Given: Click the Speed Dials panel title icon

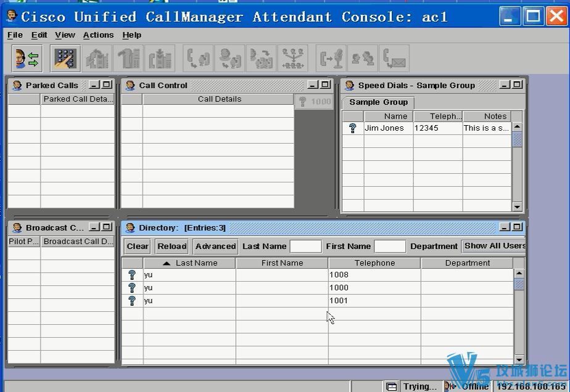Looking at the screenshot, I should pos(350,86).
